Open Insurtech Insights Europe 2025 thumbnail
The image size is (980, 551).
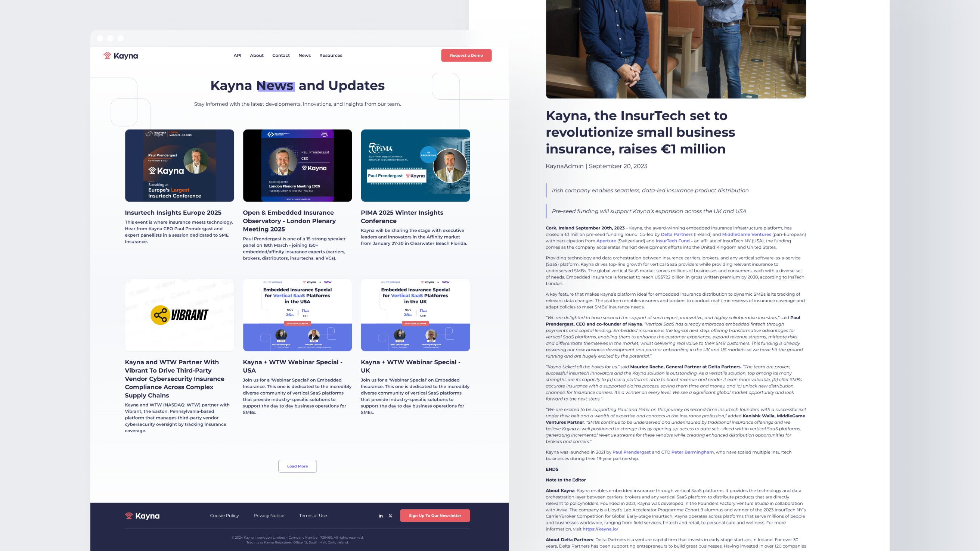point(179,165)
